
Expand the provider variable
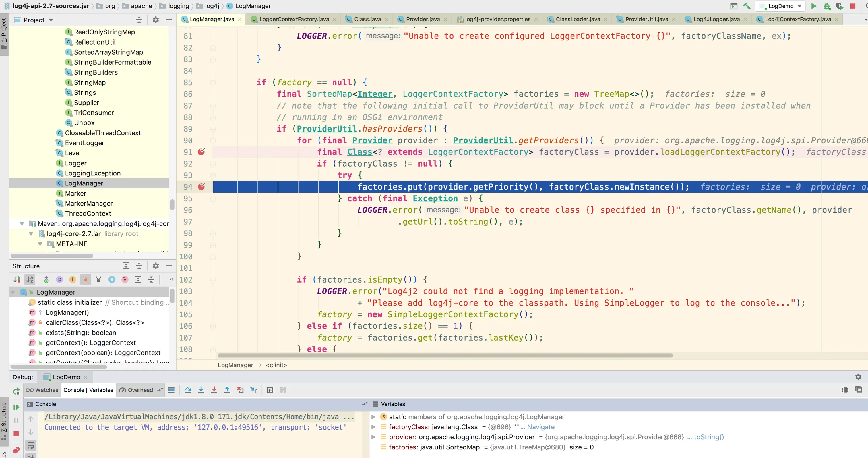(373, 437)
